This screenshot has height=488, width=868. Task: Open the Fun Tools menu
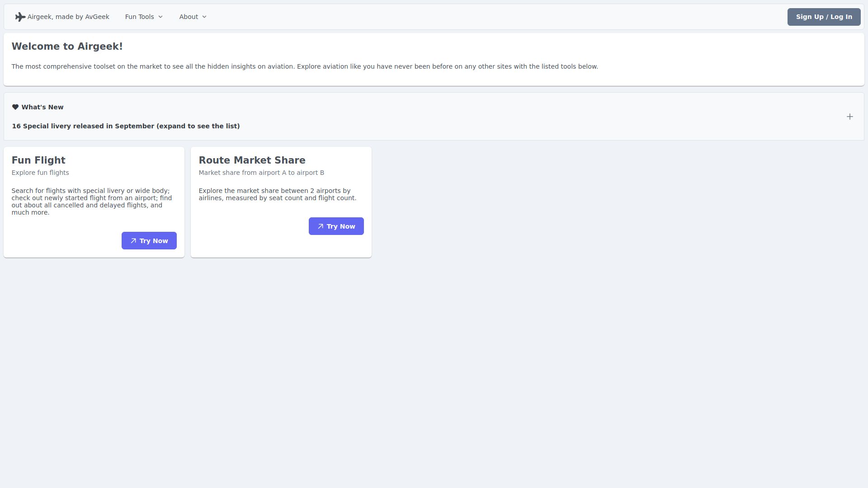pyautogui.click(x=140, y=17)
